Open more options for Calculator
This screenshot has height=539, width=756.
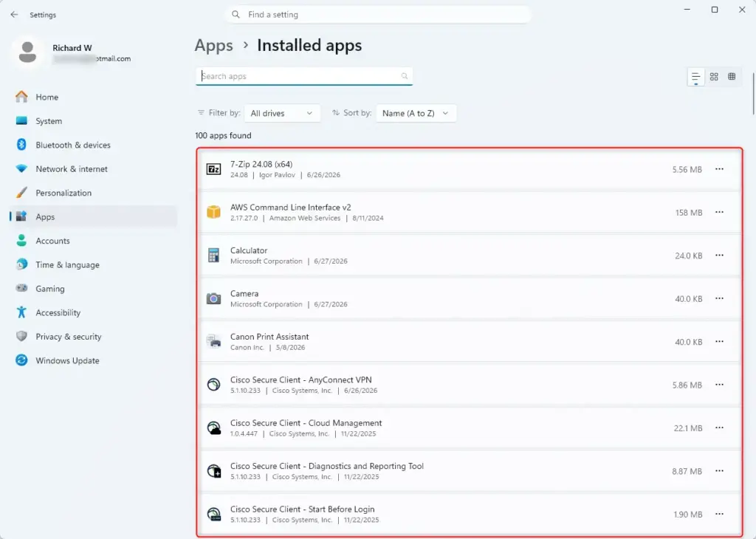[719, 255]
